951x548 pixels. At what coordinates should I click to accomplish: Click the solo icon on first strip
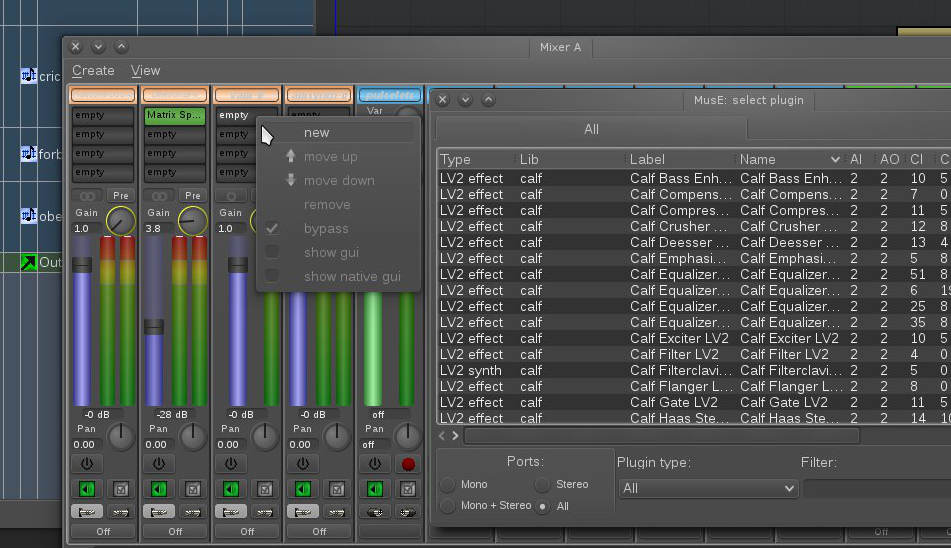119,489
